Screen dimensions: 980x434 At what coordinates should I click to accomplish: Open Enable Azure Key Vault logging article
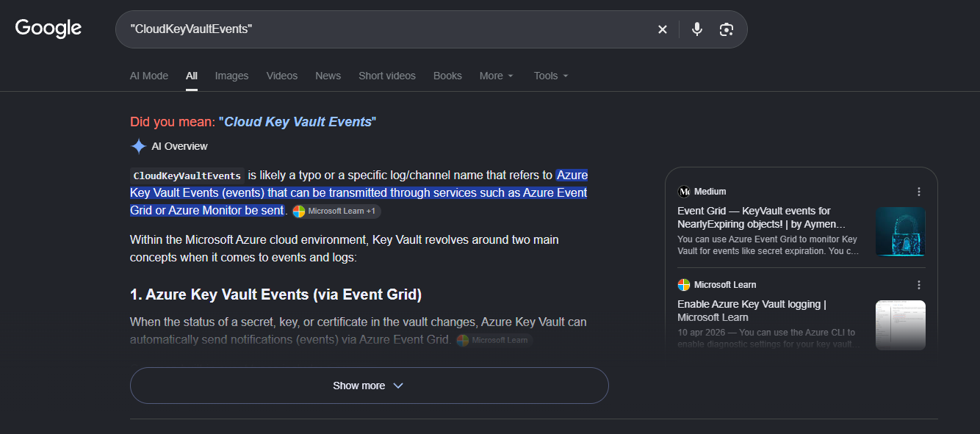(752, 311)
